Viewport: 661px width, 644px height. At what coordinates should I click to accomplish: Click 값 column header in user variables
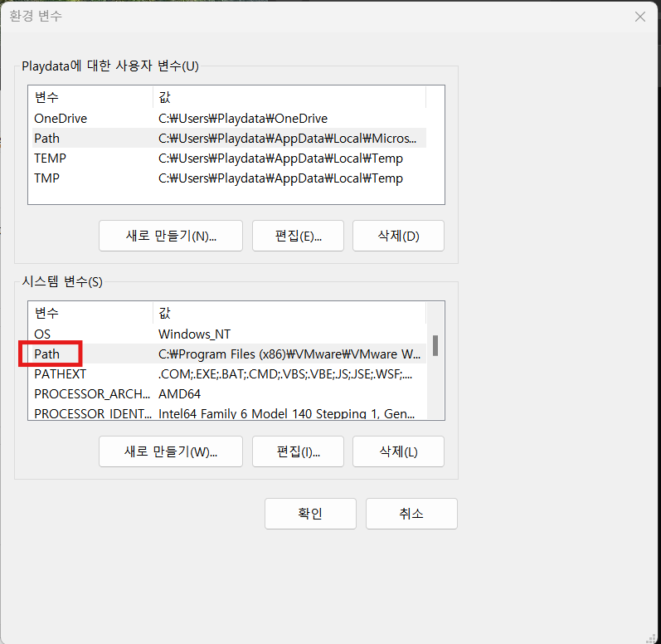(289, 97)
